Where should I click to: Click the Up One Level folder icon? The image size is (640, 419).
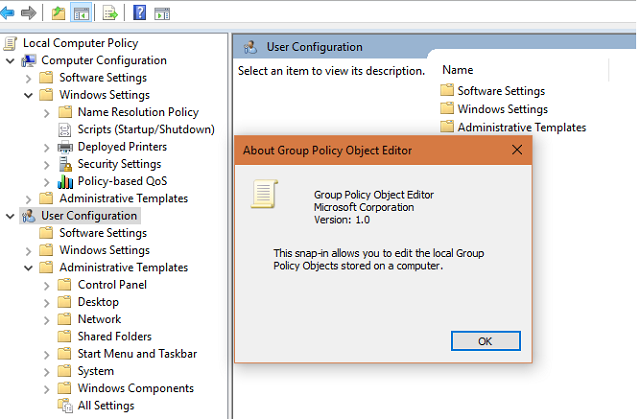click(x=58, y=13)
